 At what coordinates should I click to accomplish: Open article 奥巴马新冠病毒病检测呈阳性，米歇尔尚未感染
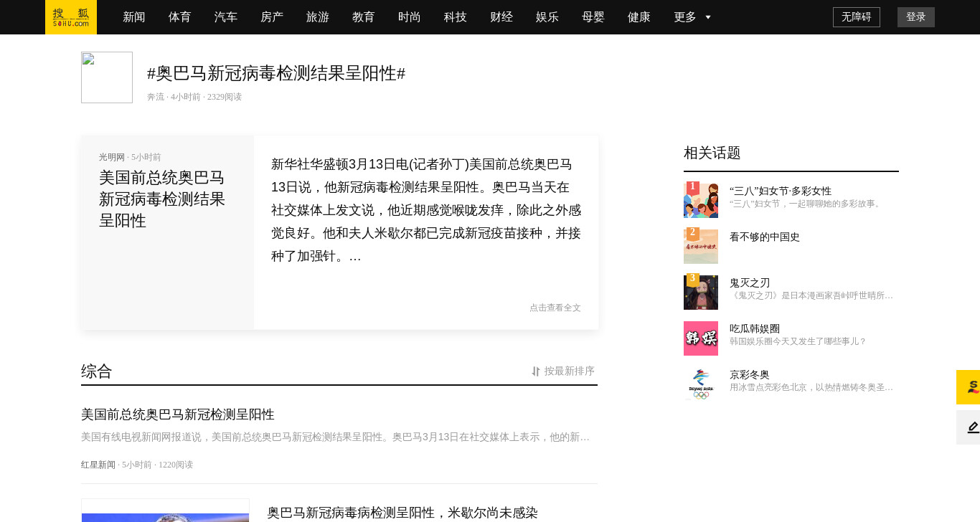coord(402,513)
